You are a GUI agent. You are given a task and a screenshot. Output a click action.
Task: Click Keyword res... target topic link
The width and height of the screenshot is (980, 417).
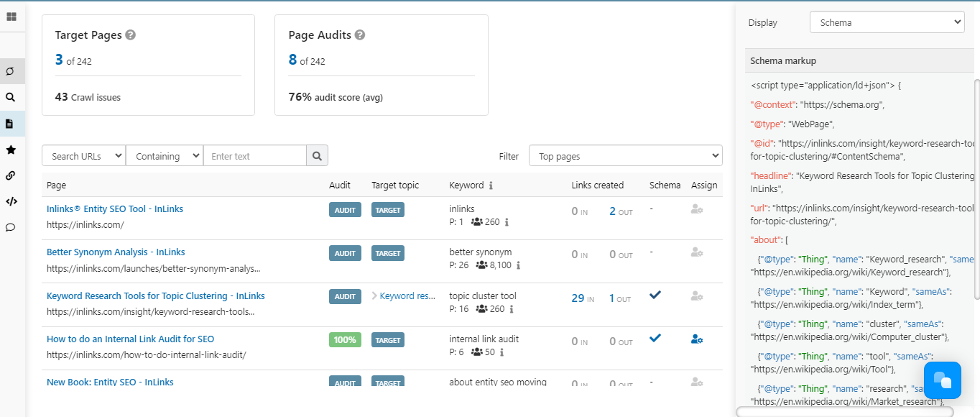pyautogui.click(x=407, y=295)
